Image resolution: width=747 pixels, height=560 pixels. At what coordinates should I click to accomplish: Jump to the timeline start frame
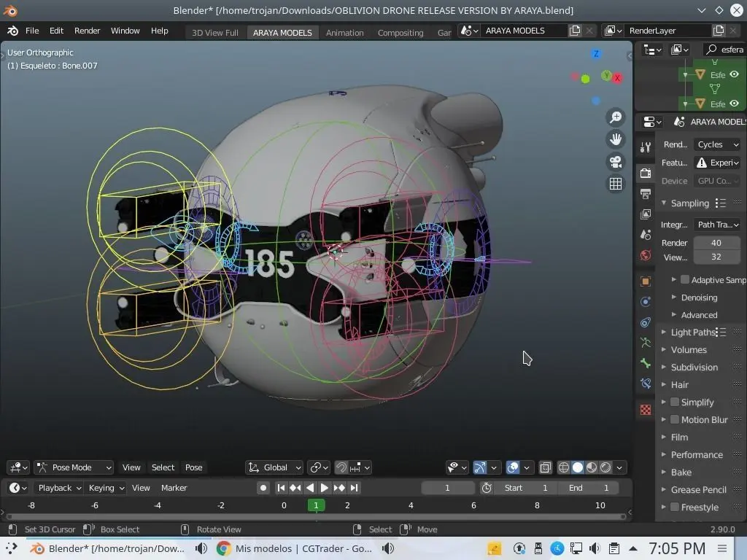coord(281,488)
